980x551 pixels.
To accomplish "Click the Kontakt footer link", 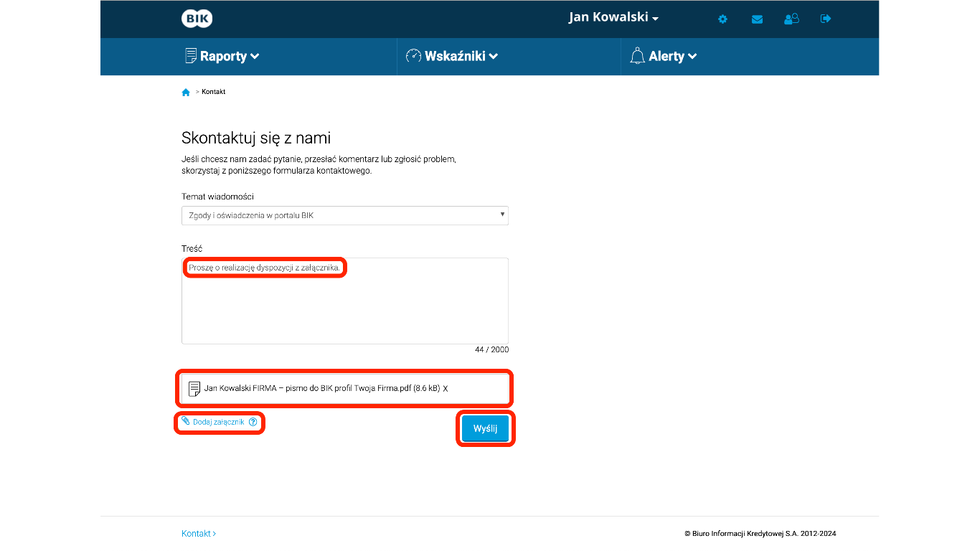I will pyautogui.click(x=199, y=534).
